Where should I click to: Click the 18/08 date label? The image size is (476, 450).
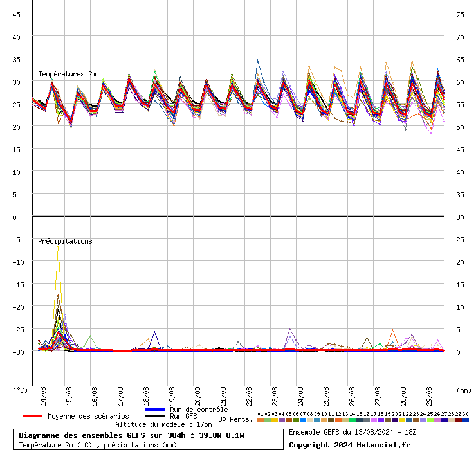pyautogui.click(x=146, y=396)
